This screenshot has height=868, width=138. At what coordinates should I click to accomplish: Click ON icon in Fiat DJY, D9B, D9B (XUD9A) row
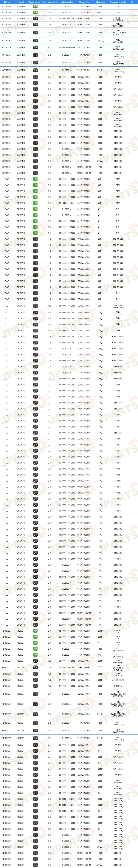pos(35,306)
